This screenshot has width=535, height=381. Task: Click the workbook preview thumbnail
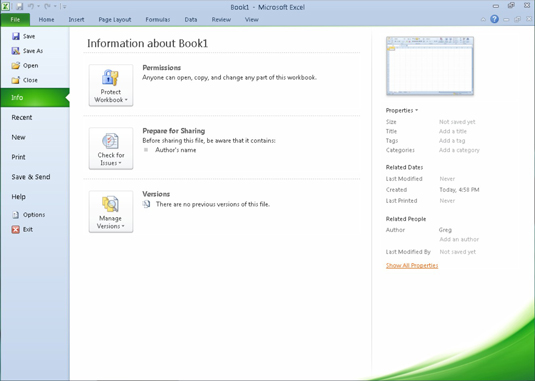pos(430,65)
